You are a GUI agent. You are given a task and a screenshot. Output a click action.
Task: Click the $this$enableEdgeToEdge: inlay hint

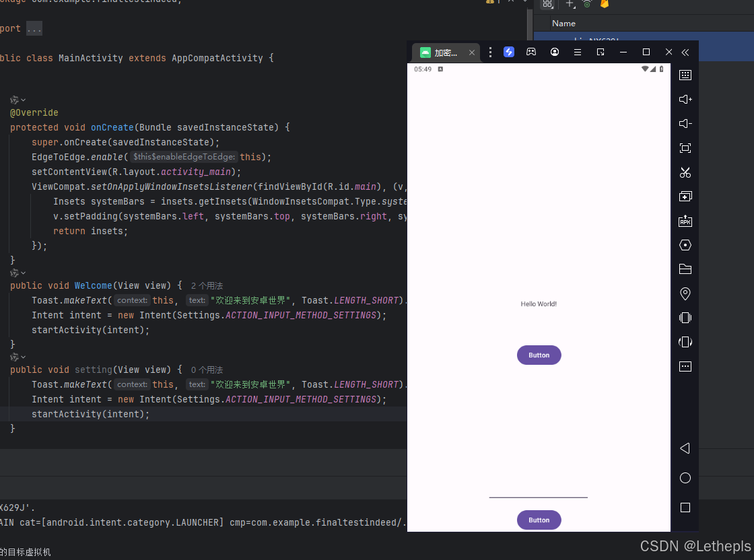[184, 157]
